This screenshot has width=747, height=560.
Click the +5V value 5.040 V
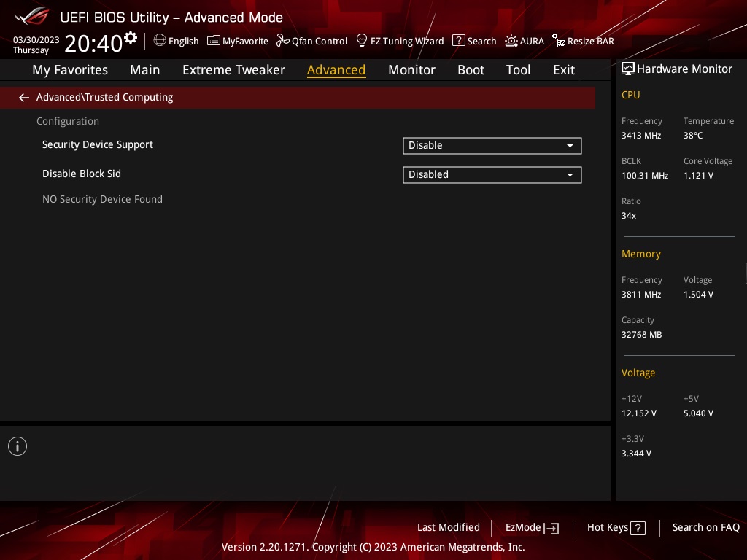pyautogui.click(x=698, y=413)
